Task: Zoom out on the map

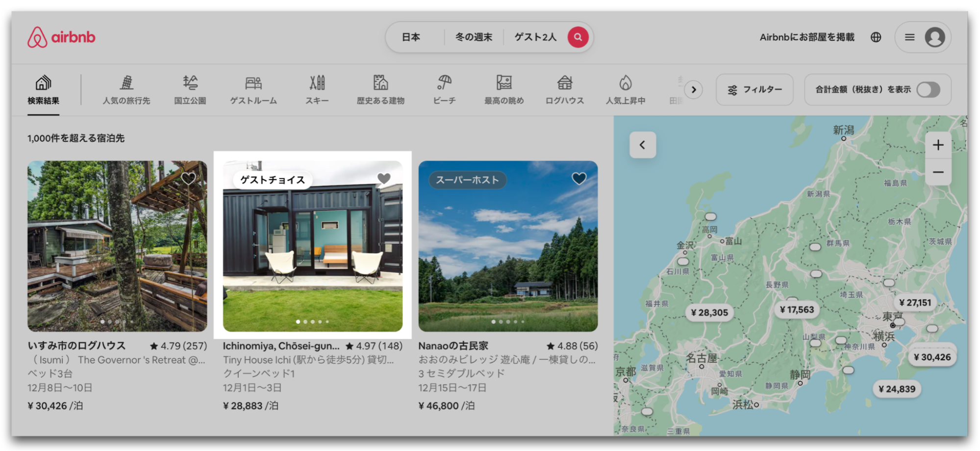Action: (x=938, y=172)
